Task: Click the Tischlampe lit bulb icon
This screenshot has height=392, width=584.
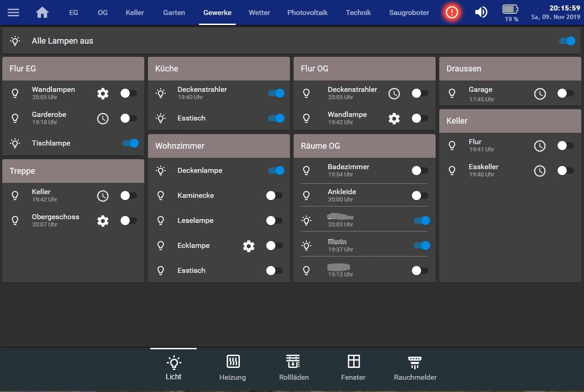Action: 15,143
